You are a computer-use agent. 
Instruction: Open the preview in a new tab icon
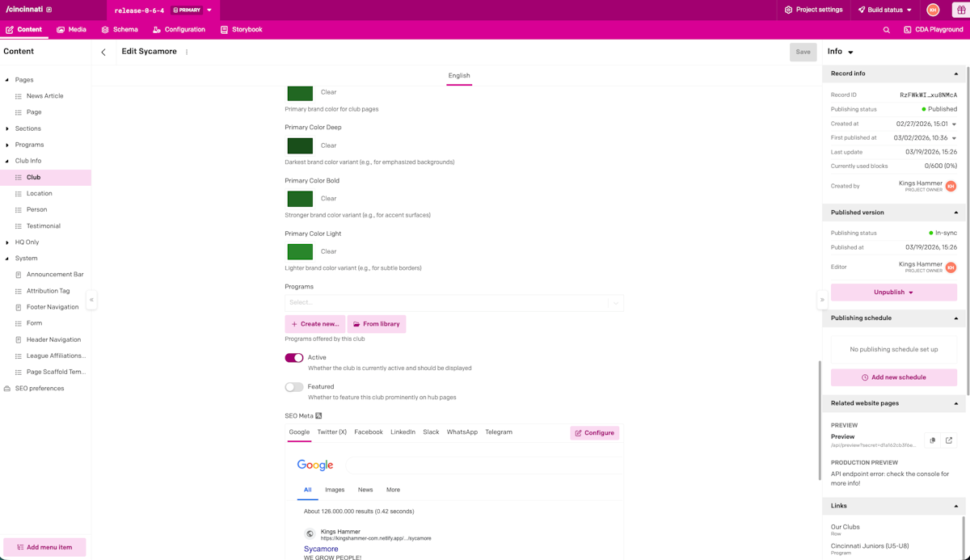pos(949,440)
